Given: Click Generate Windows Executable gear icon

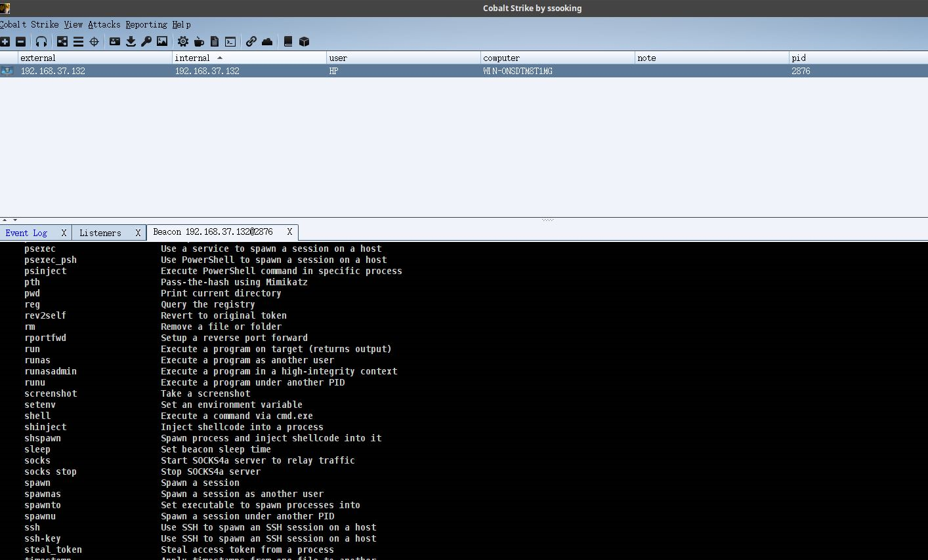Looking at the screenshot, I should click(x=183, y=41).
